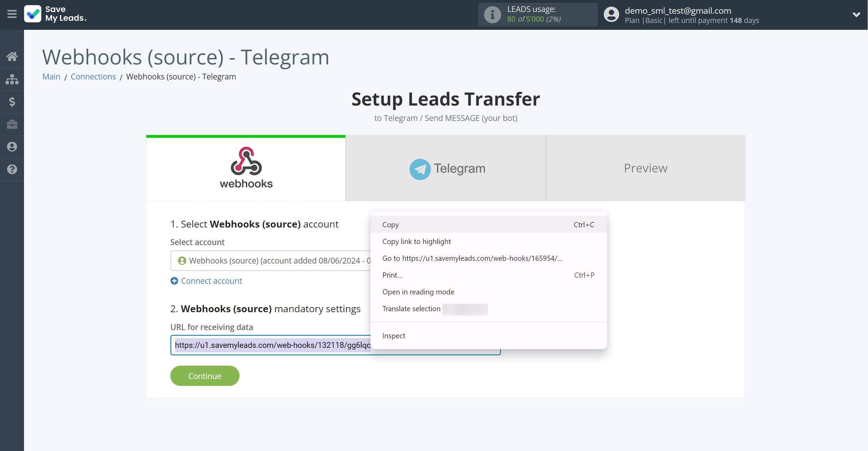Open the user profile sidebar icon
Screen dimensions: 868x451
[12, 147]
